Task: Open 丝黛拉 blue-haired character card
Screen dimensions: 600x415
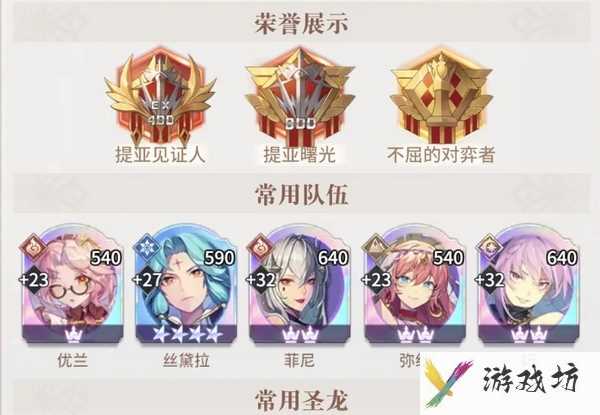Action: [186, 284]
